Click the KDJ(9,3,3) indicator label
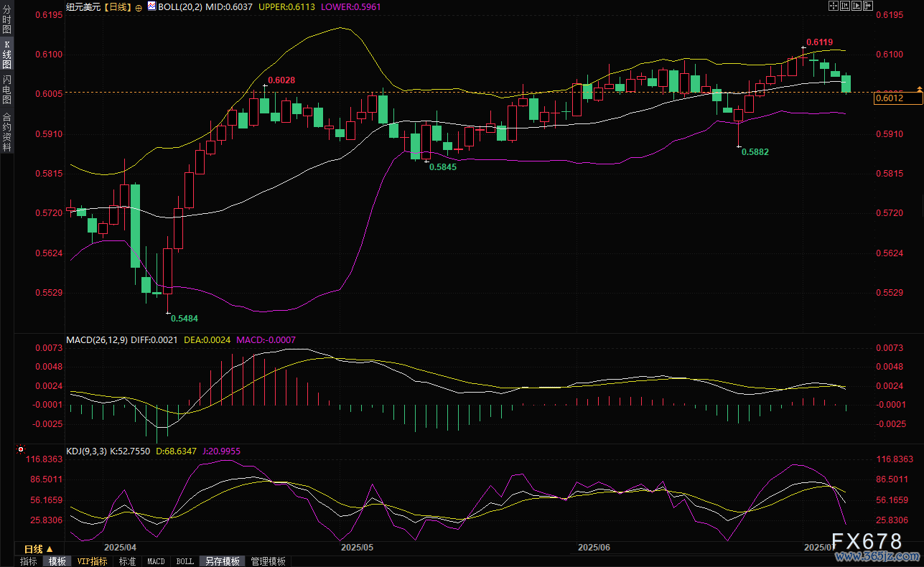 [86, 451]
